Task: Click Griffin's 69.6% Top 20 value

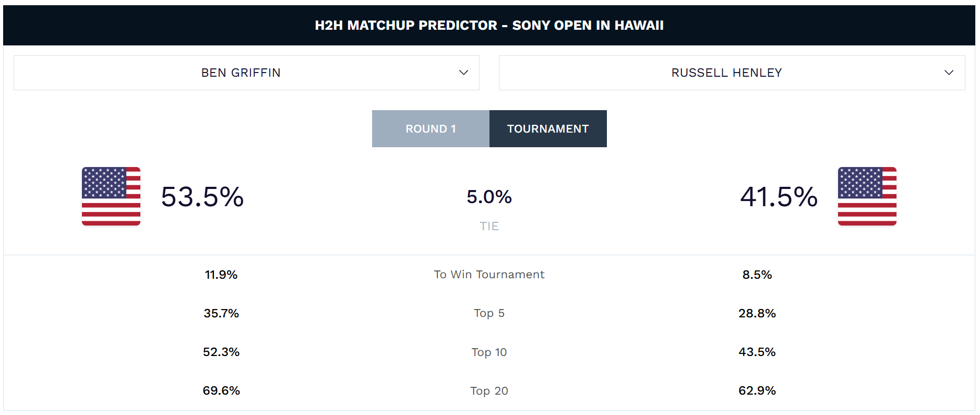Action: click(221, 390)
